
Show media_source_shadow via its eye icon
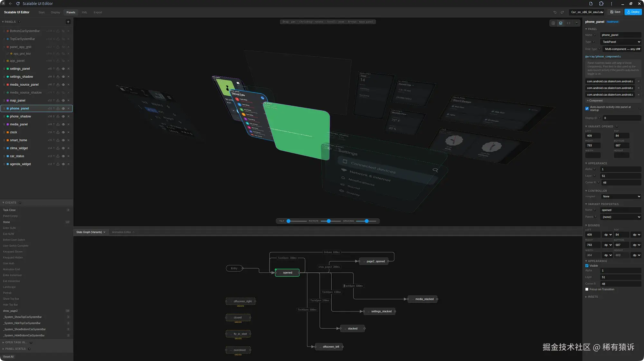pyautogui.click(x=63, y=93)
